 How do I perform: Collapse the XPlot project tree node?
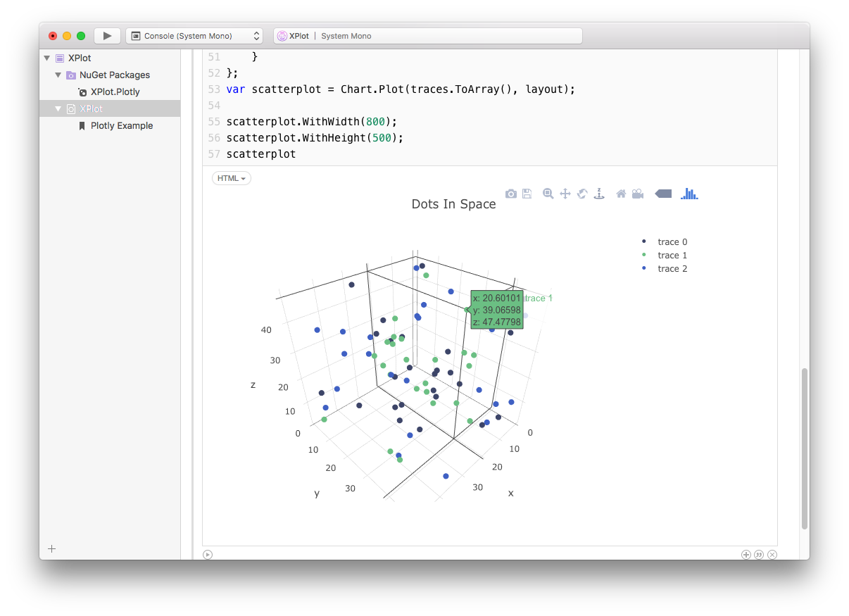tap(46, 58)
